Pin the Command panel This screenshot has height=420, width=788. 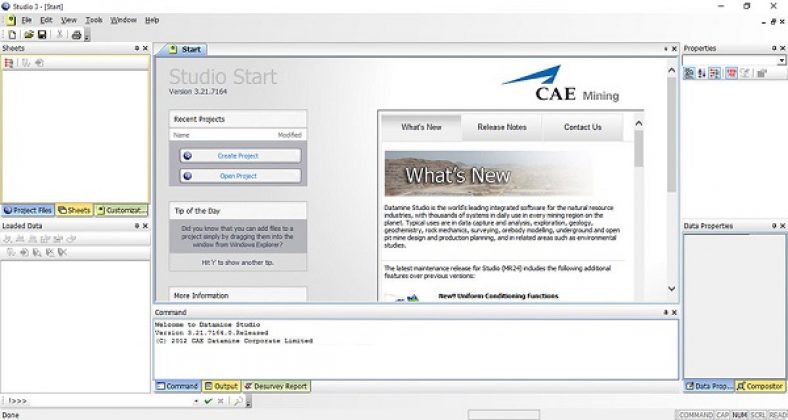666,312
